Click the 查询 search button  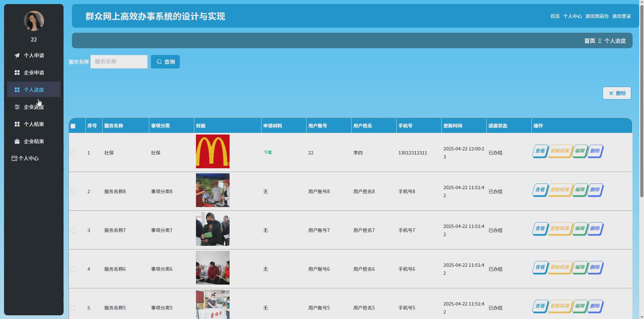point(165,62)
